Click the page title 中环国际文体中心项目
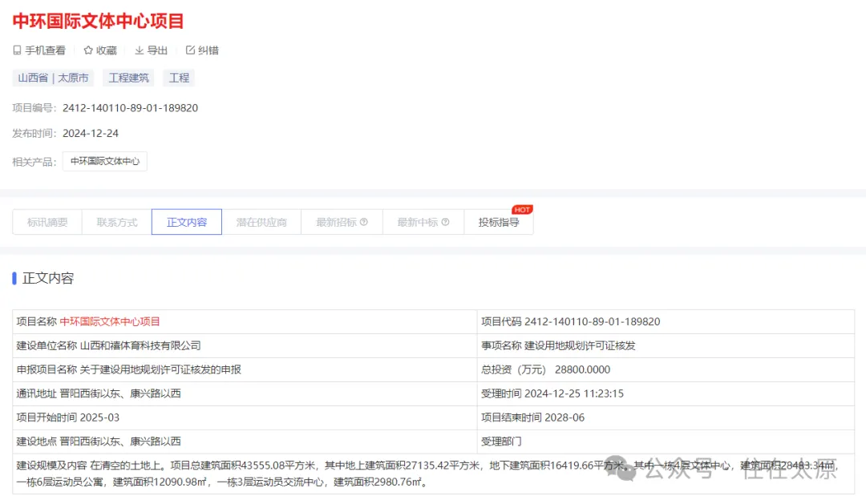 tap(98, 21)
